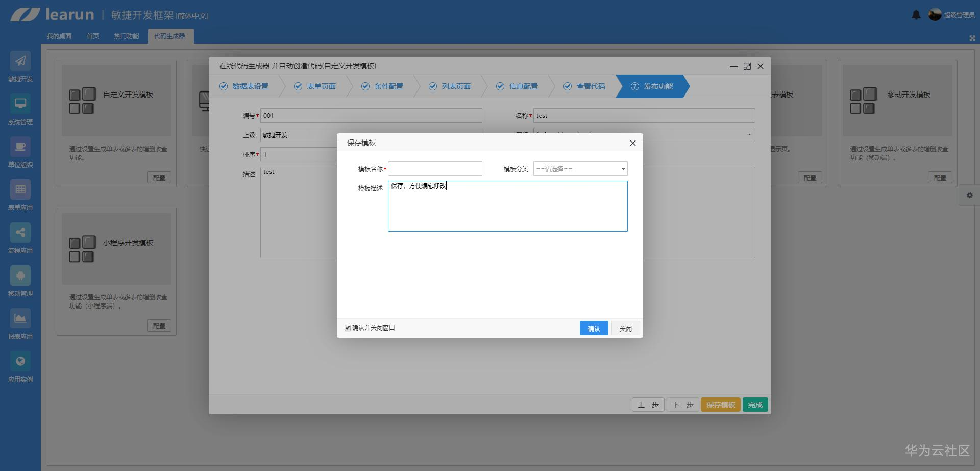Click the 移动开发模板 card icon
Viewport: 980px width, 471px height.
[x=863, y=101]
